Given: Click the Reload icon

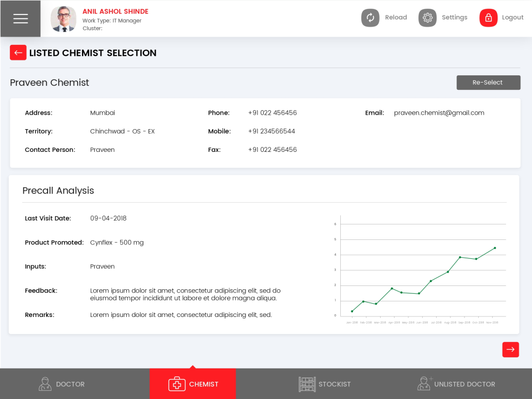Looking at the screenshot, I should point(370,17).
